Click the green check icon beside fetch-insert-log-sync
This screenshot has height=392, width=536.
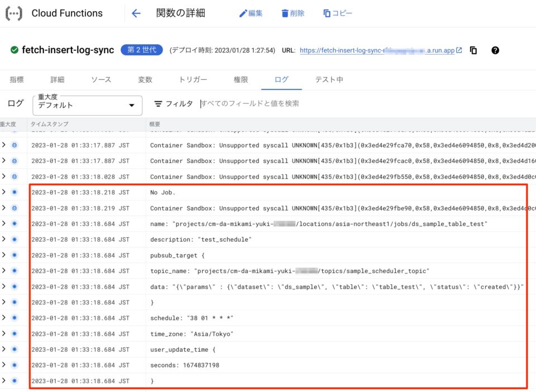tap(13, 50)
